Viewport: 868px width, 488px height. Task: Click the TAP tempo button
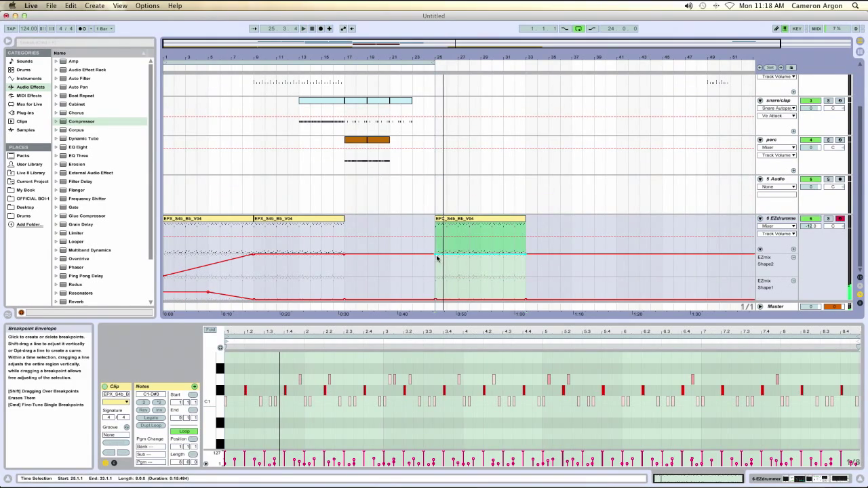pos(11,28)
